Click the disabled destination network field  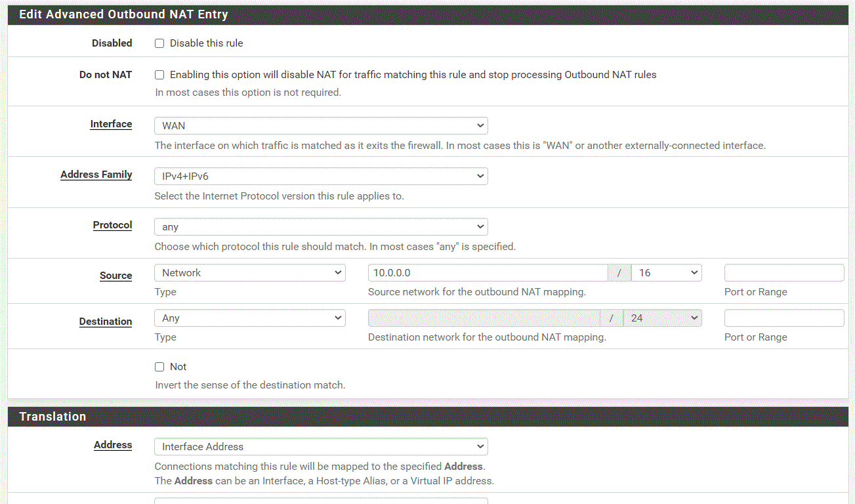pyautogui.click(x=484, y=318)
